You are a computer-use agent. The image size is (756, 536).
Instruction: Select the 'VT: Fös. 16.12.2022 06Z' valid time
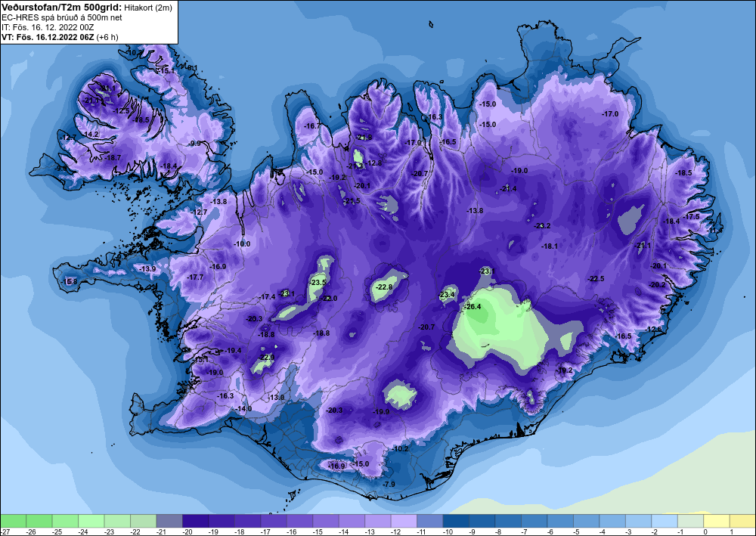[48, 37]
